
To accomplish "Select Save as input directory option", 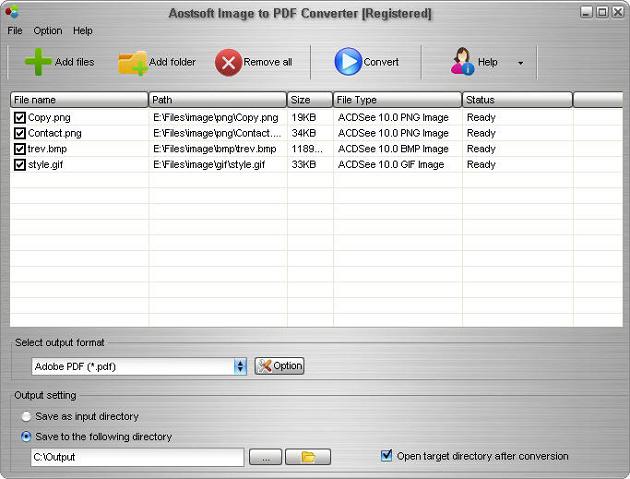I will point(26,417).
